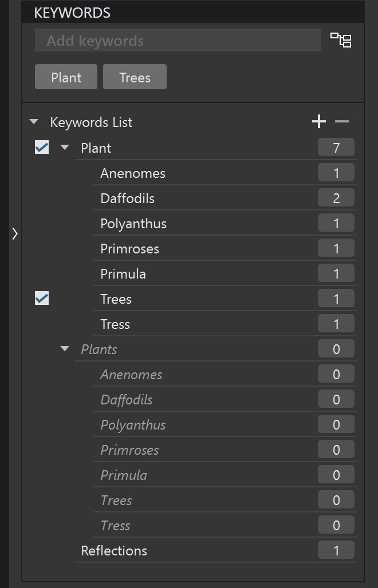Select Tress under the Plant group
The height and width of the screenshot is (588, 378).
click(x=115, y=324)
